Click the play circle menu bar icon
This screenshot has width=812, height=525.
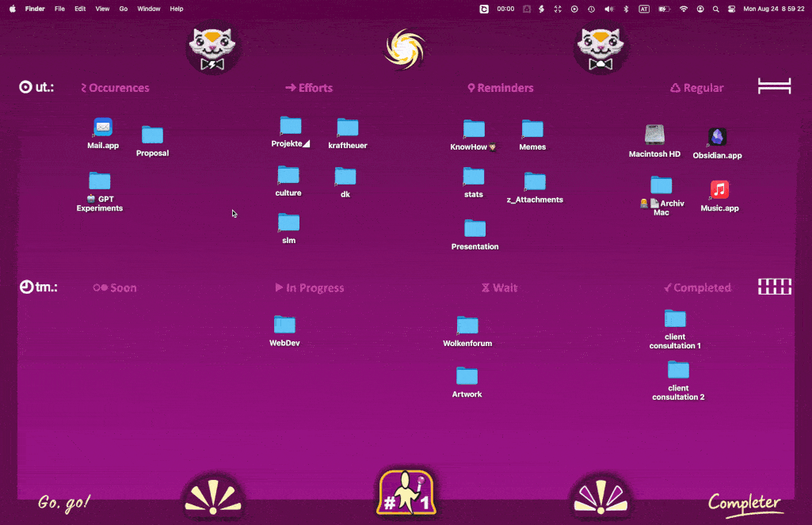pos(574,9)
